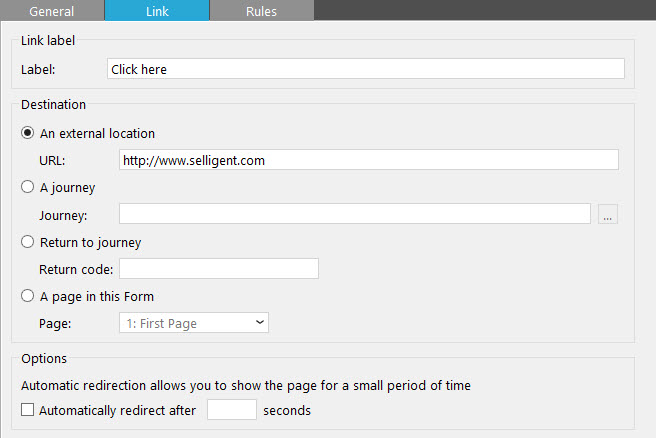Select the 'Return to journey' radio button
The width and height of the screenshot is (656, 438).
[x=28, y=242]
